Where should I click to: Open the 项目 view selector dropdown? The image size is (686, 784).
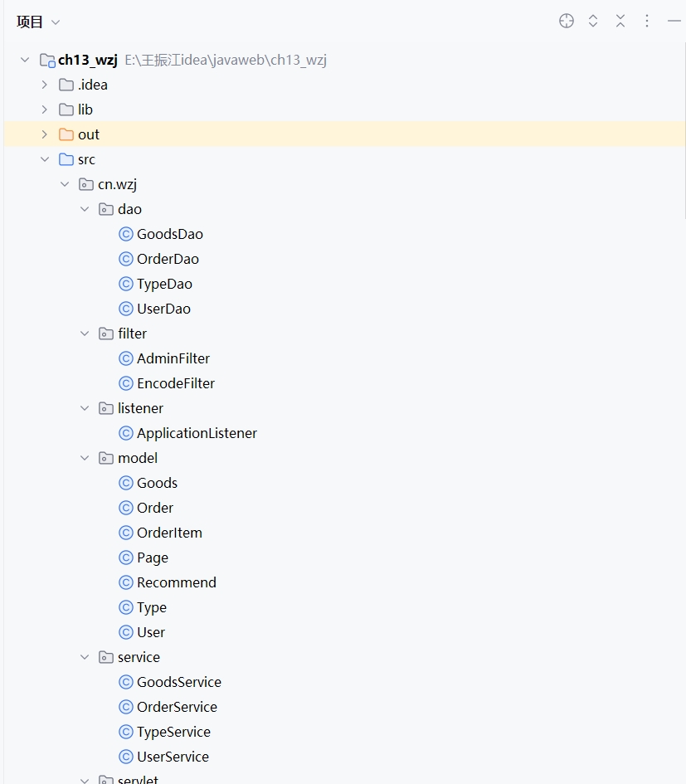point(38,22)
